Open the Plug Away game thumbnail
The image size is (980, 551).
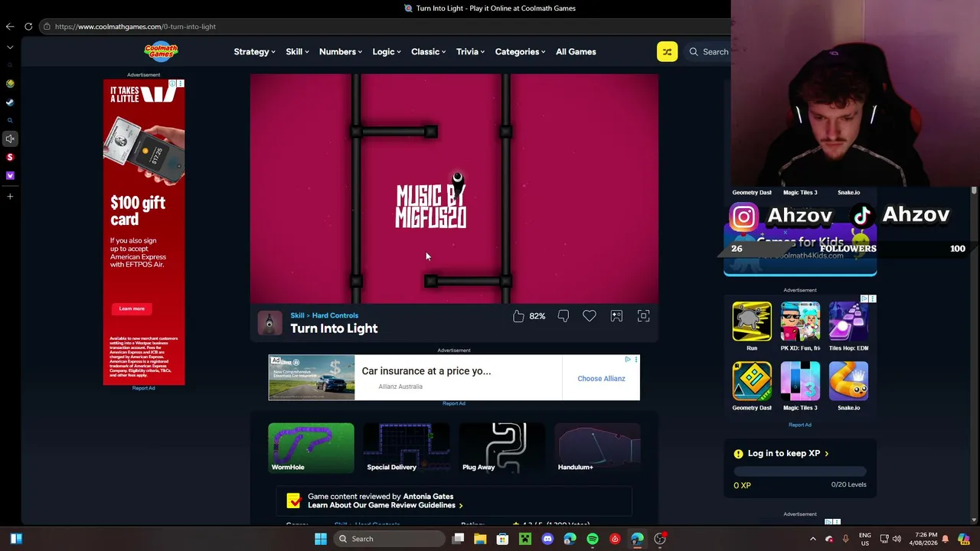502,448
